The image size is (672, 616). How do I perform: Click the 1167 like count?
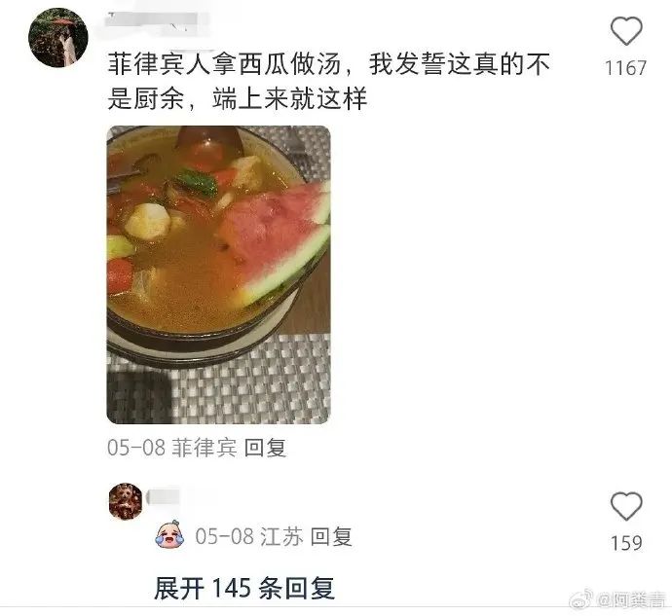click(625, 68)
